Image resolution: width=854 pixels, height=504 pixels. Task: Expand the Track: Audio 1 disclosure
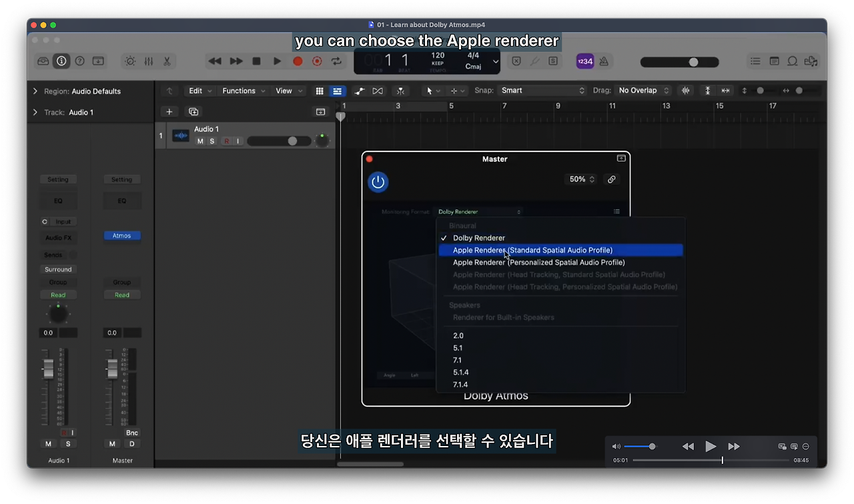pyautogui.click(x=35, y=112)
